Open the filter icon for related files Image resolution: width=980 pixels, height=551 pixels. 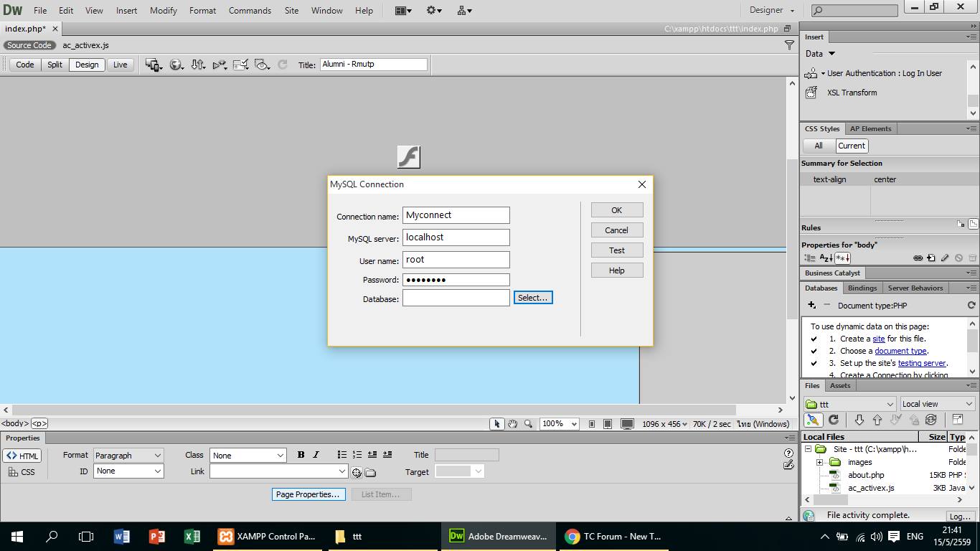[789, 45]
